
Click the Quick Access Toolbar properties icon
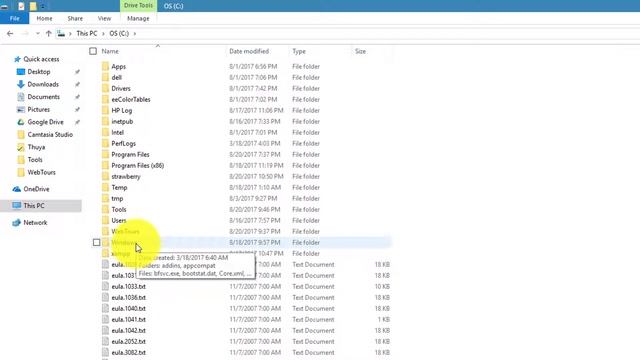(x=21, y=6)
